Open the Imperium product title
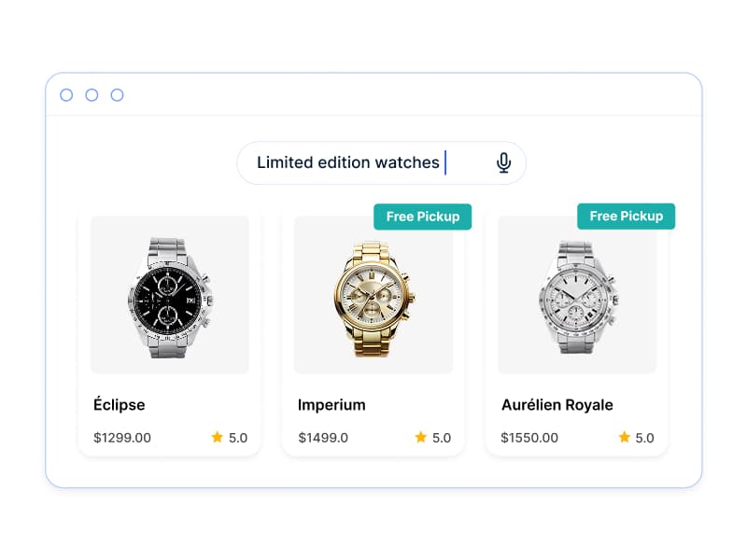This screenshot has height=560, width=747. point(331,405)
